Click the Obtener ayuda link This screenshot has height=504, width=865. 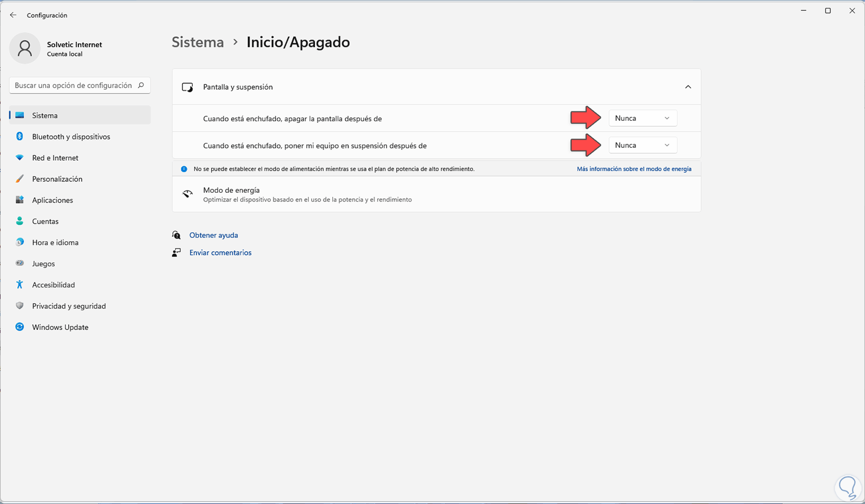(214, 235)
